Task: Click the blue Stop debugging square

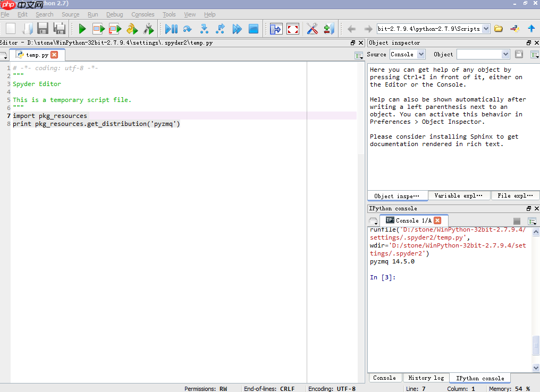Action: 254,29
